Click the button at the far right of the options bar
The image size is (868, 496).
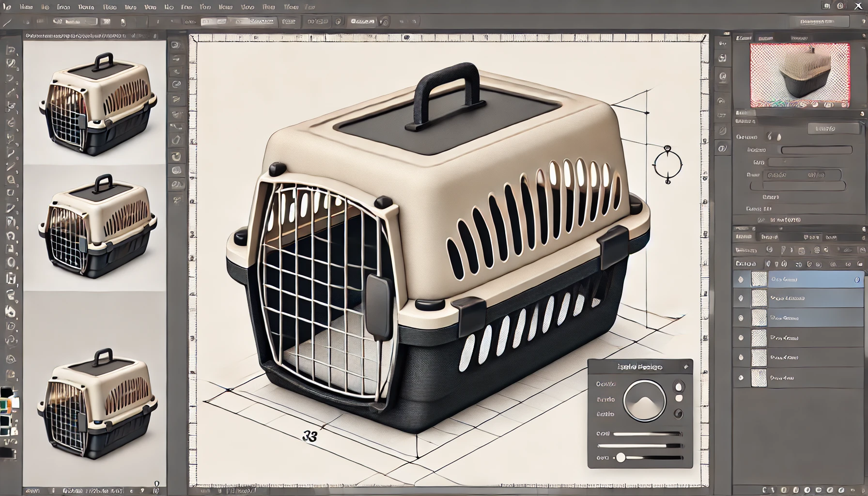(819, 22)
